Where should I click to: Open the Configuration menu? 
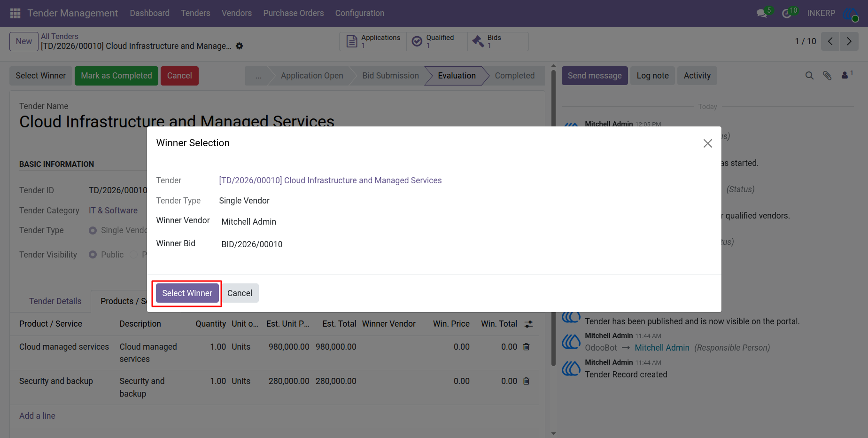coord(360,13)
